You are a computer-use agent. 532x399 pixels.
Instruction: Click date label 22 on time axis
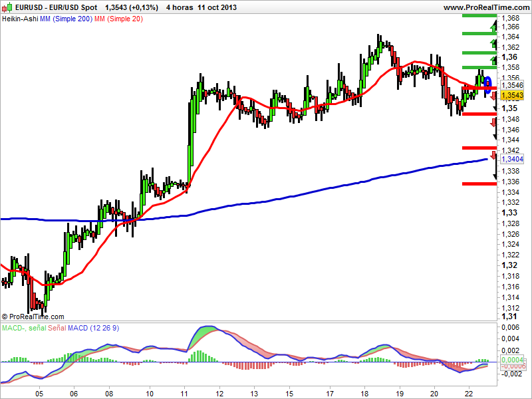pyautogui.click(x=469, y=394)
